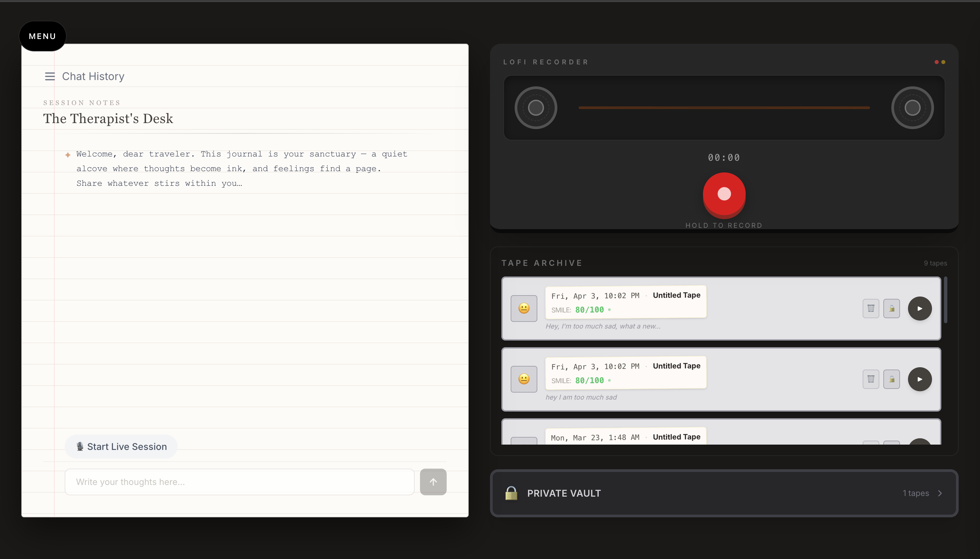Open the Chat History hamburger icon
The width and height of the screenshot is (980, 559).
click(50, 76)
